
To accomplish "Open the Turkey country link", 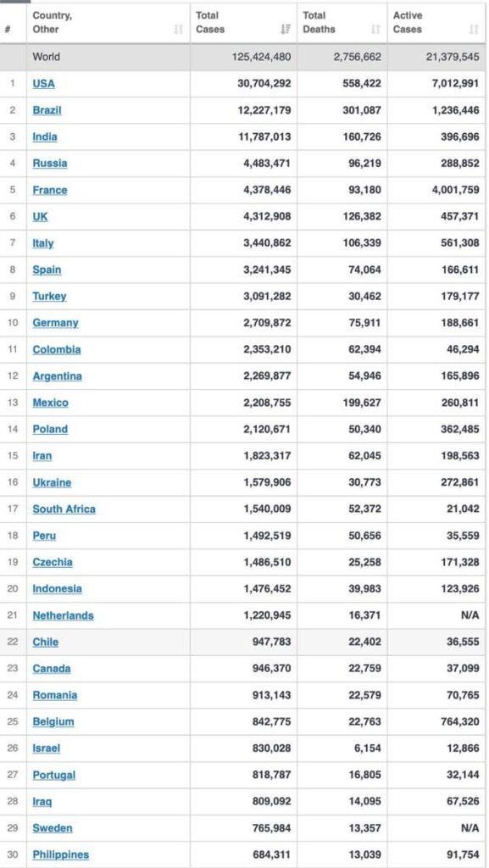I will [49, 296].
